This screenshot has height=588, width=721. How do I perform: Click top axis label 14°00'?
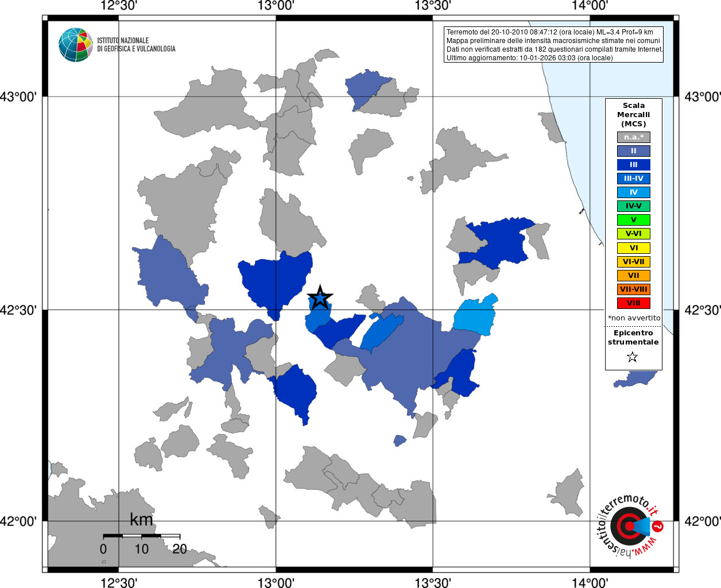tap(590, 6)
